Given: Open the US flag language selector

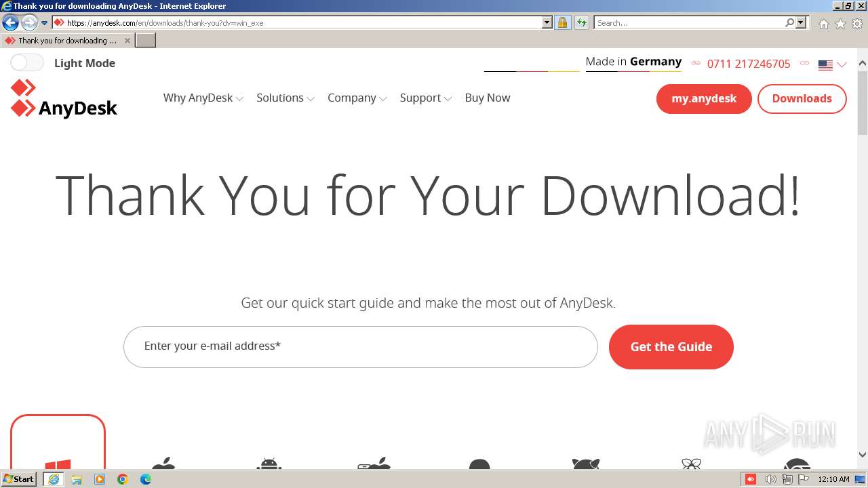Looking at the screenshot, I should (833, 65).
